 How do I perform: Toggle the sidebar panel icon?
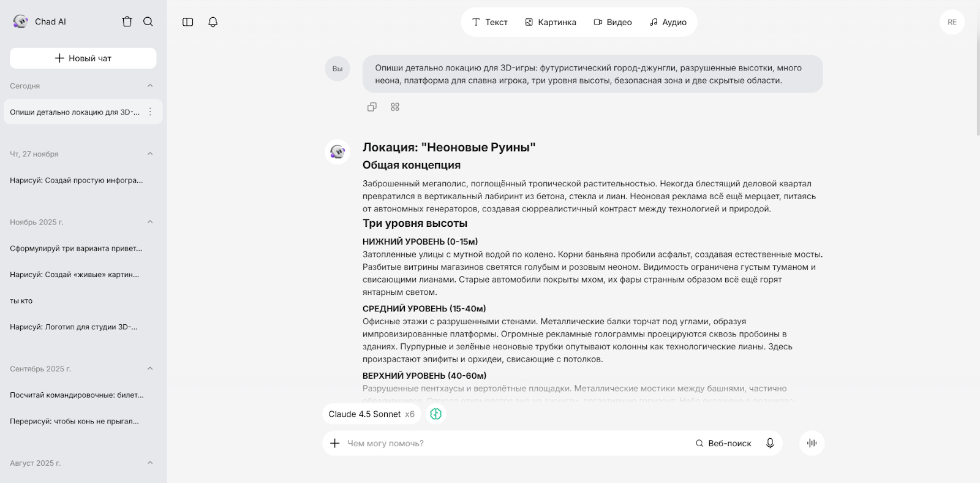[188, 22]
